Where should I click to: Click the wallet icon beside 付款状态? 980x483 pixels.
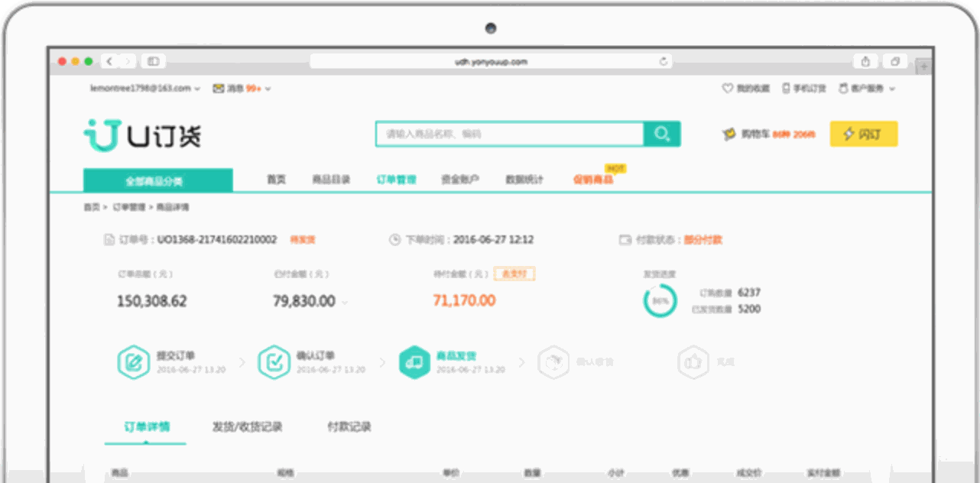(625, 240)
